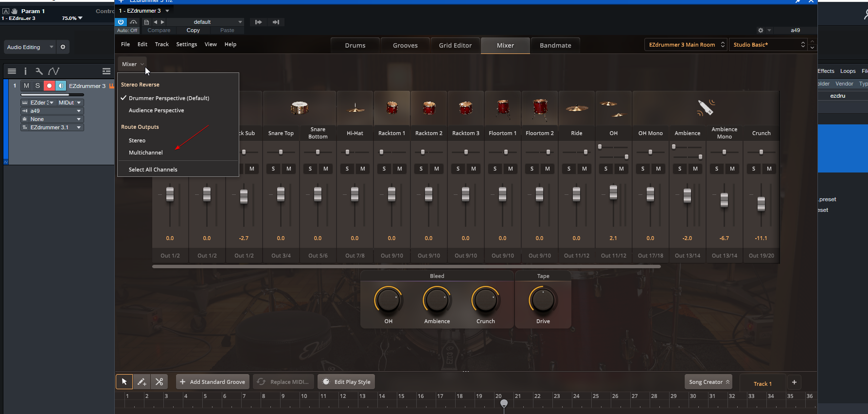This screenshot has width=868, height=414.
Task: Select the Ride cymbal icon
Action: point(577,108)
